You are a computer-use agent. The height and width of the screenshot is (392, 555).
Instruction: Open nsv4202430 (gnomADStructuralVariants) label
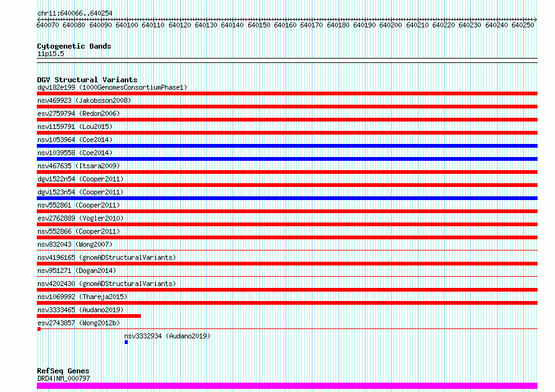pyautogui.click(x=107, y=284)
